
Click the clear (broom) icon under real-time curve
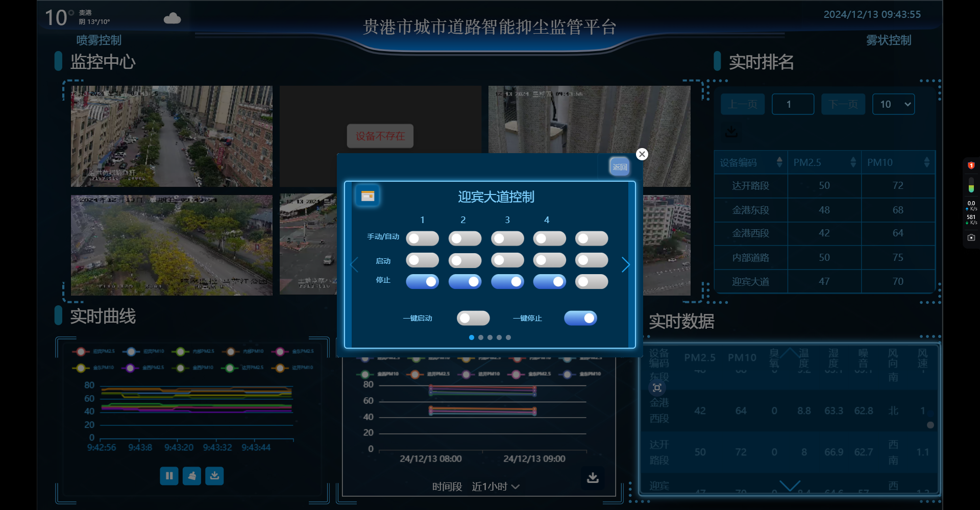[x=192, y=476]
